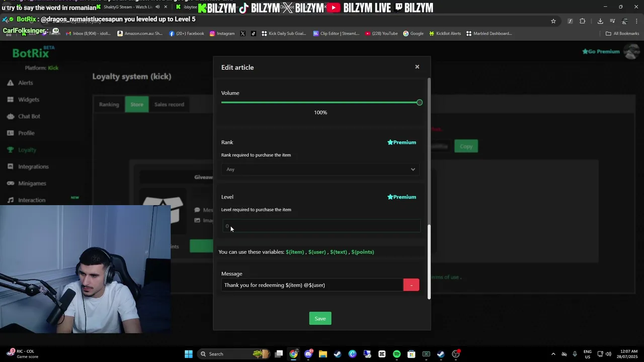The width and height of the screenshot is (644, 362).
Task: Open Clip Editor StreamL bookmark
Action: click(336, 34)
